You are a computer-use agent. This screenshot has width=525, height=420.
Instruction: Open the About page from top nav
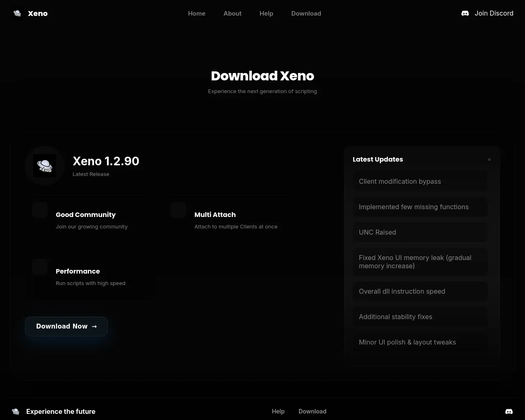click(x=233, y=14)
